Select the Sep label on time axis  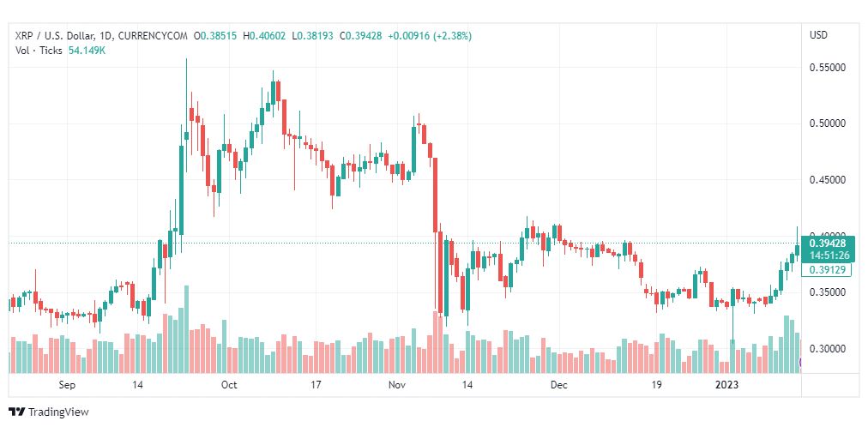coord(67,386)
